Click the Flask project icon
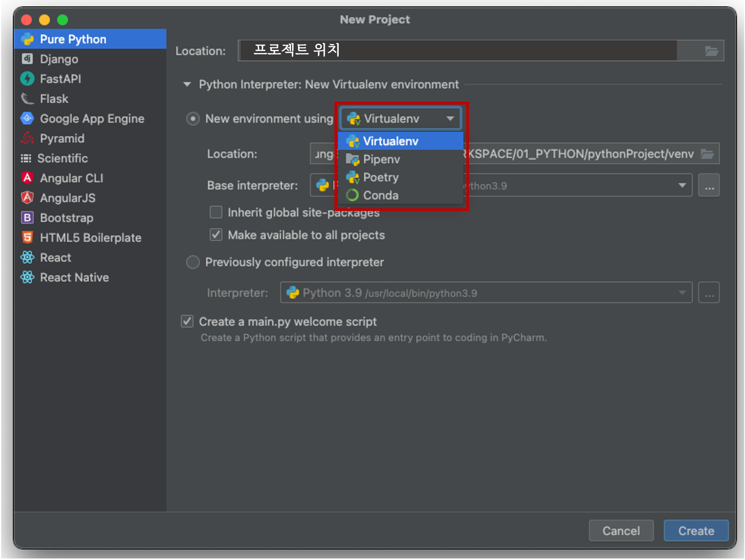 click(x=27, y=99)
